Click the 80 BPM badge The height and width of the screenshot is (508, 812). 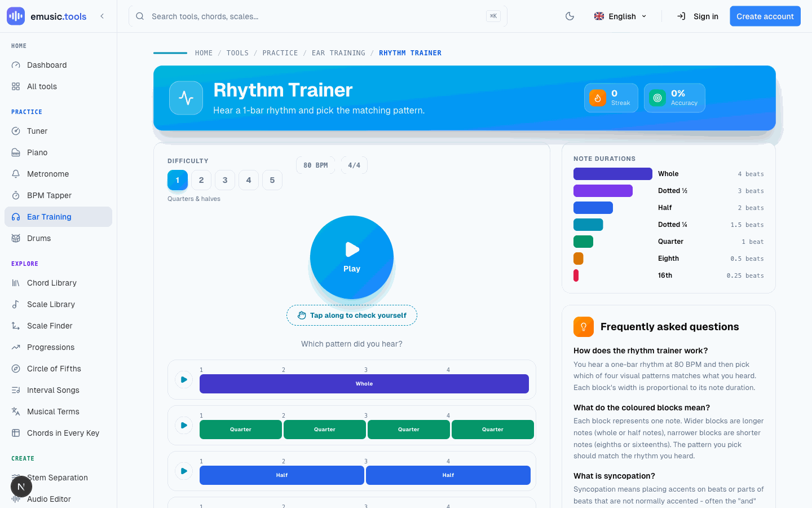(316, 165)
